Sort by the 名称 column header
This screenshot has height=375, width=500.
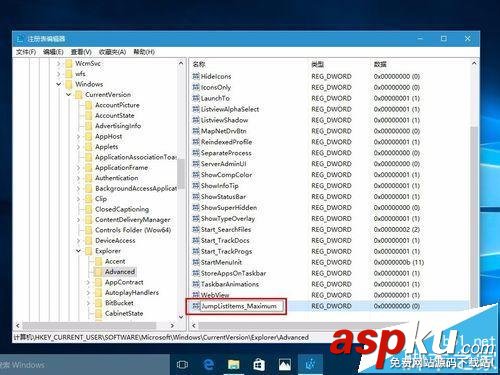[x=199, y=64]
